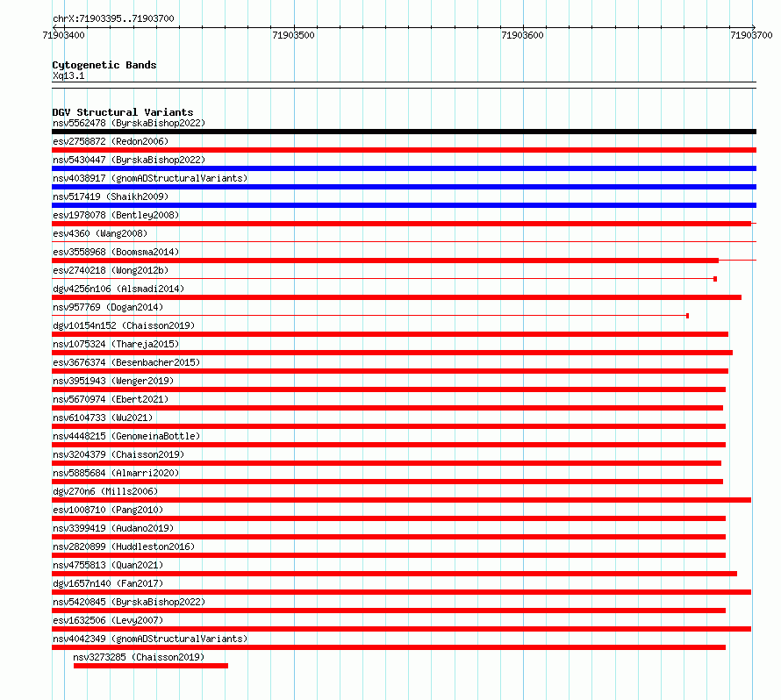
Task: Click nsv5420845 (ByrskaBishop2022) label
Action: click(x=129, y=602)
